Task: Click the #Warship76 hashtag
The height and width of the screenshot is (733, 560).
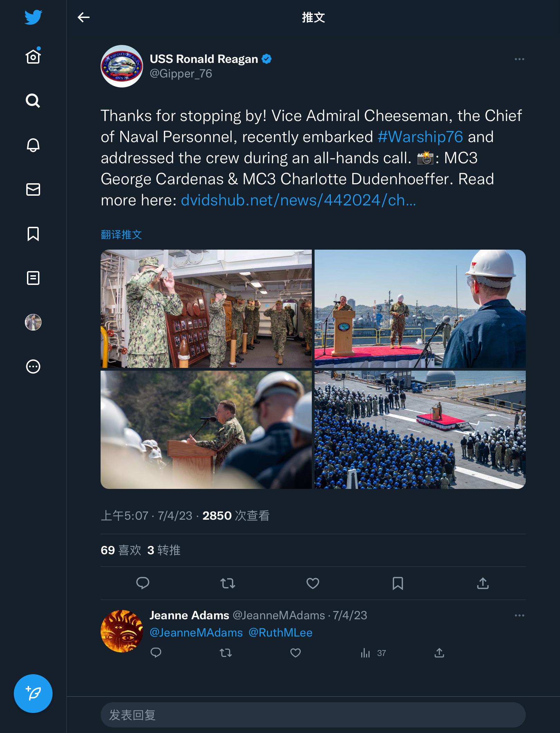Action: pos(420,137)
